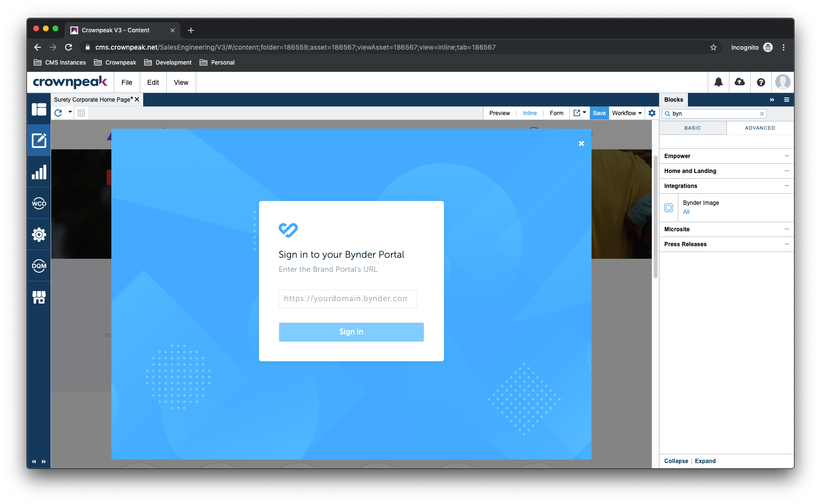Select the Edit pencil sidebar icon
821x504 pixels.
(39, 140)
